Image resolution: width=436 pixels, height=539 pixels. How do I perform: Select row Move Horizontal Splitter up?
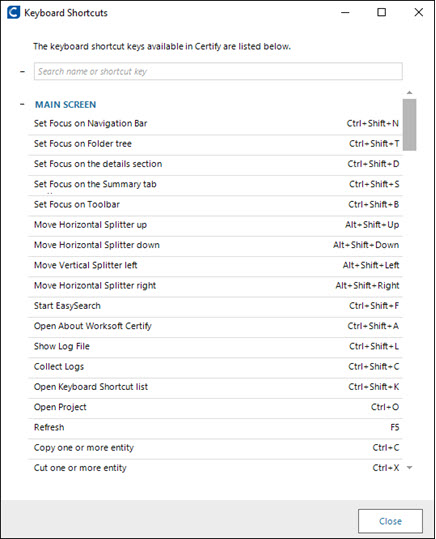pos(215,225)
